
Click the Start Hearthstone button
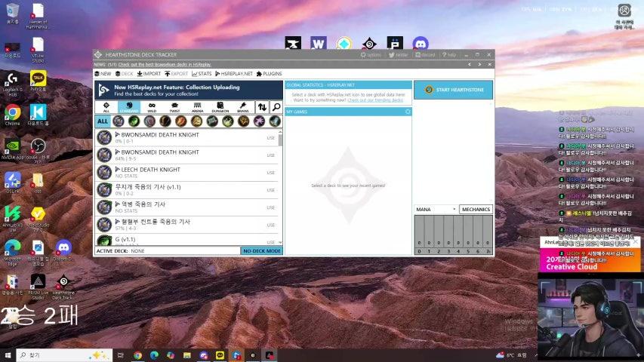pyautogui.click(x=453, y=90)
